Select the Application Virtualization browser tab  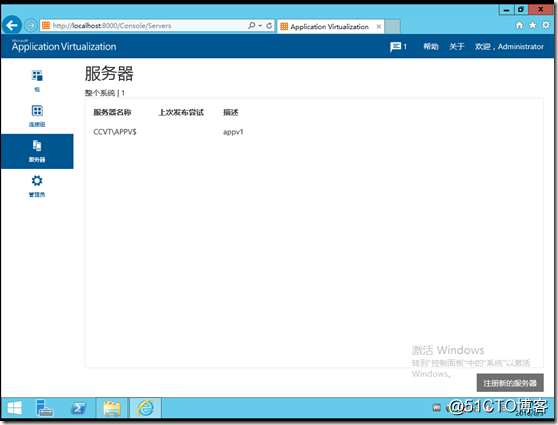[330, 26]
